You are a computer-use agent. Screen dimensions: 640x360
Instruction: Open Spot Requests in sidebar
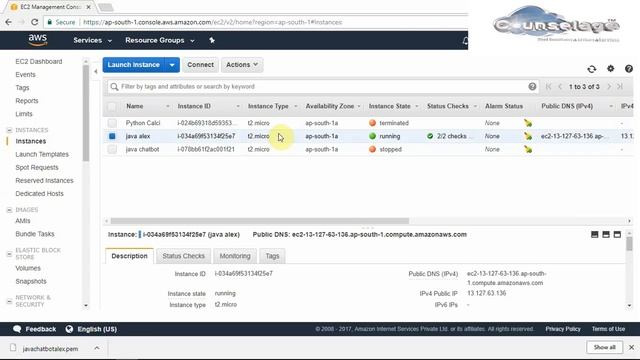click(37, 167)
